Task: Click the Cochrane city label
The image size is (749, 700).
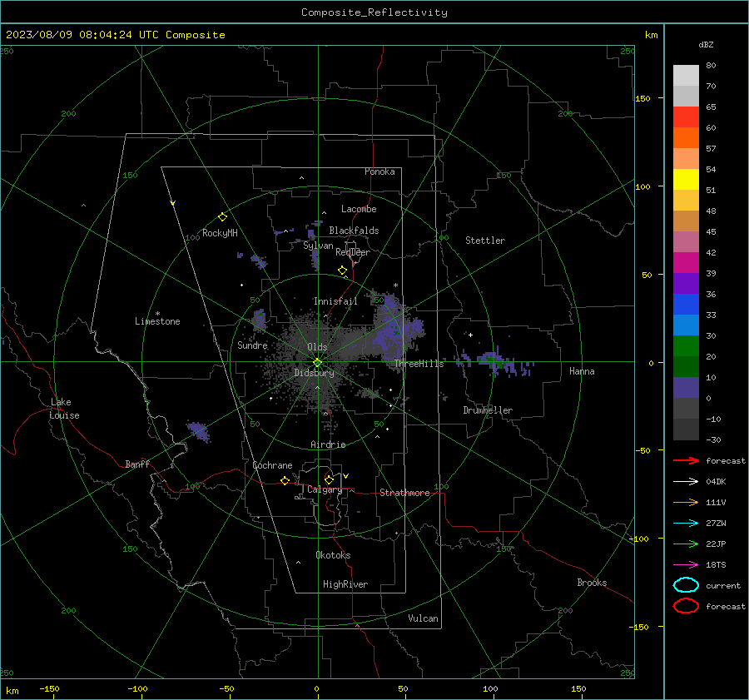Action: pyautogui.click(x=272, y=465)
